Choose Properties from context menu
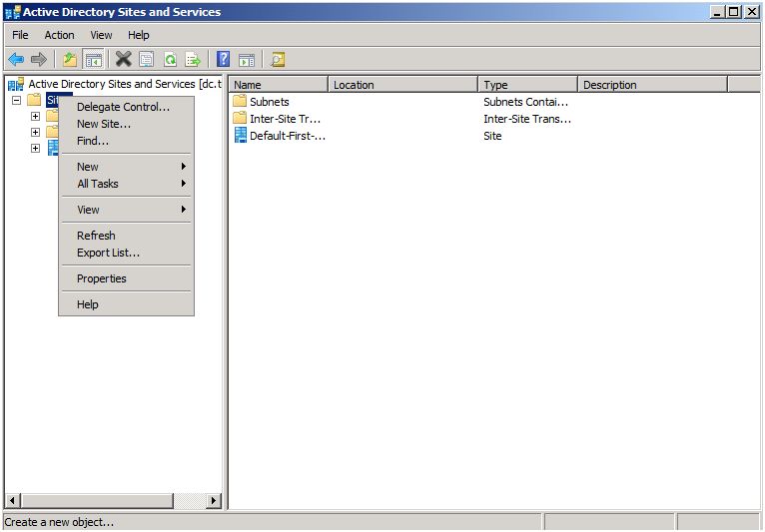The height and width of the screenshot is (532, 765). (126, 278)
